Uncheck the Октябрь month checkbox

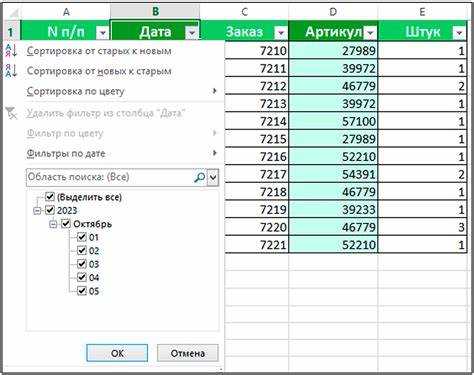(x=66, y=224)
